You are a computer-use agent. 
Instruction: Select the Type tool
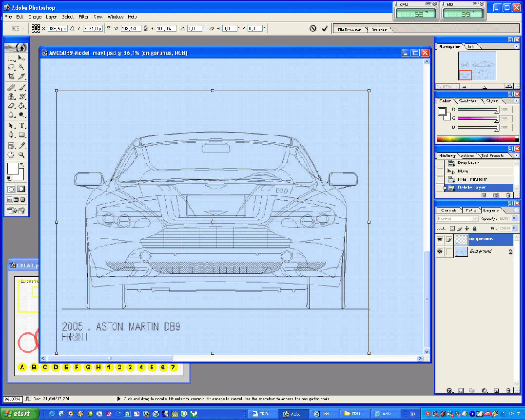tap(22, 125)
